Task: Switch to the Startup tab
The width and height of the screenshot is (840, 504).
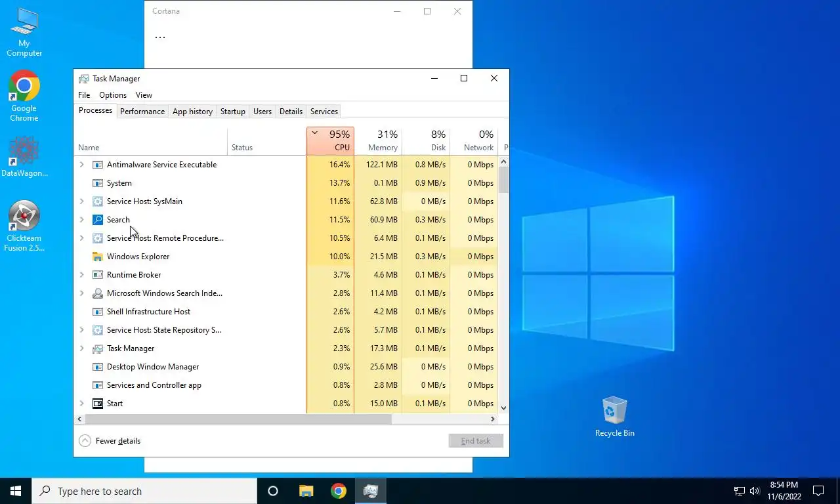Action: coord(232,112)
